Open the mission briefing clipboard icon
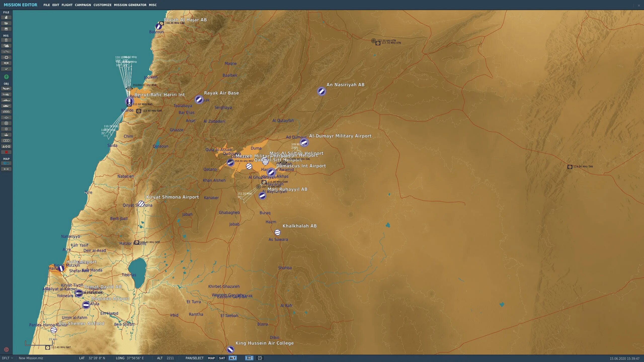644x362 pixels. (6, 40)
